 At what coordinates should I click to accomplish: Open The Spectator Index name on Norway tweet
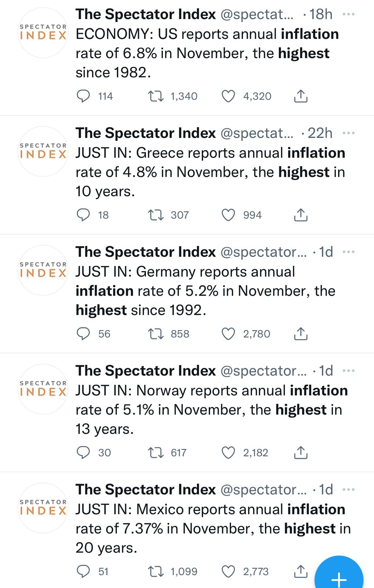click(x=145, y=371)
